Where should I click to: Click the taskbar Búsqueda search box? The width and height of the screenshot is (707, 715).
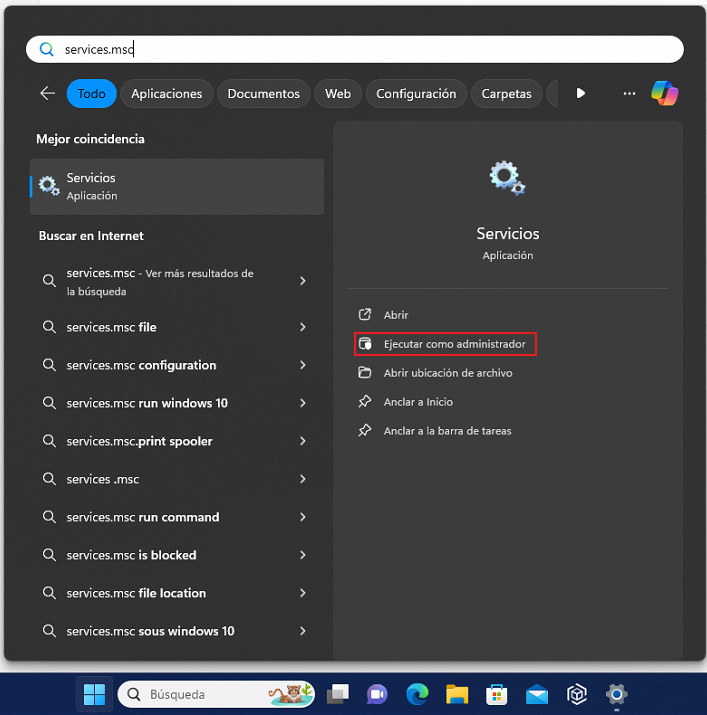tap(216, 694)
